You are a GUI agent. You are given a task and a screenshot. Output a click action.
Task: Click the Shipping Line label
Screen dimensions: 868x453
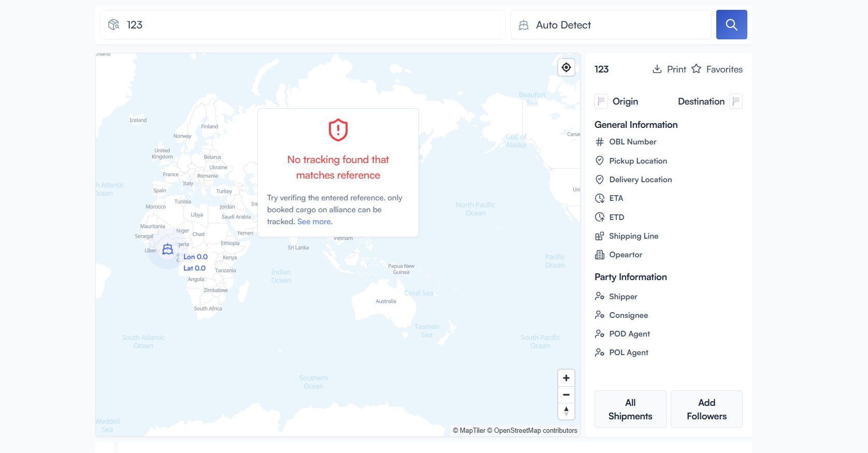coord(634,236)
